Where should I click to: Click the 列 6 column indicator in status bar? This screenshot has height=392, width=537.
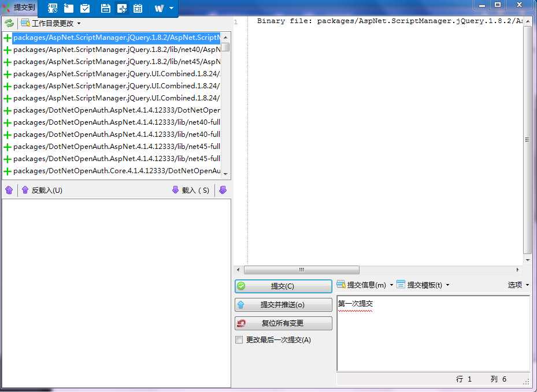498,379
